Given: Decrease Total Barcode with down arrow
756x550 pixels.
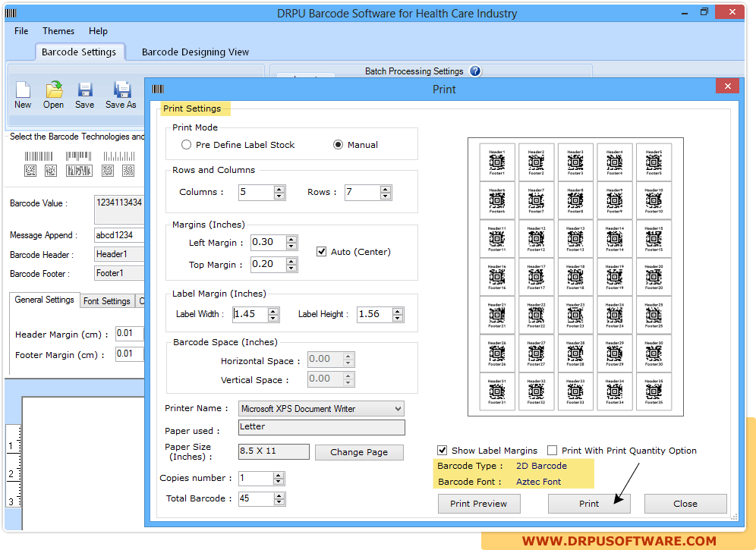Looking at the screenshot, I should pos(279,502).
